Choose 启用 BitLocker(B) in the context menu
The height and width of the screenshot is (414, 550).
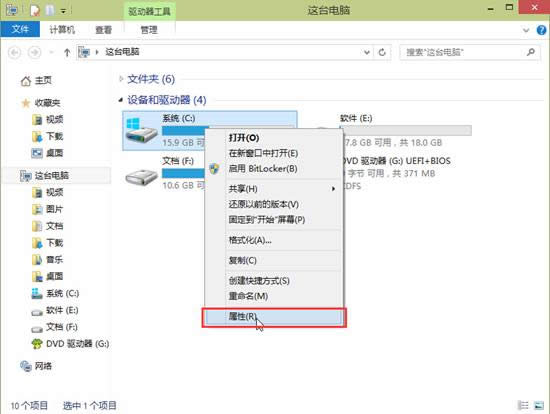tap(263, 169)
